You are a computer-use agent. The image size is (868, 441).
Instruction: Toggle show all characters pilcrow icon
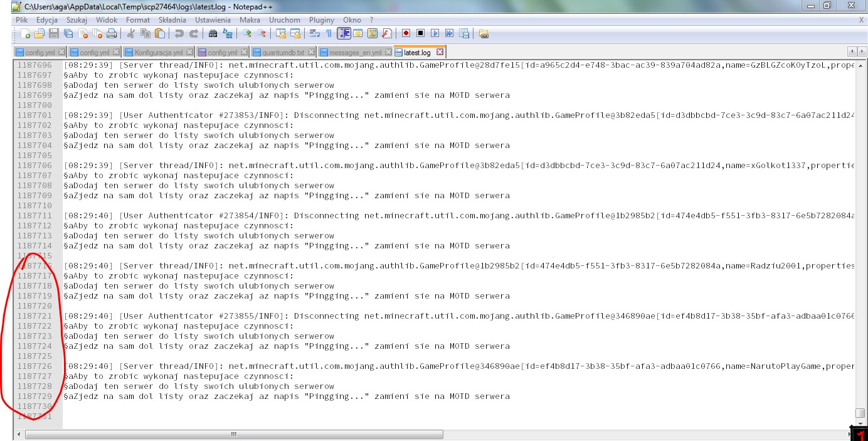coord(329,33)
